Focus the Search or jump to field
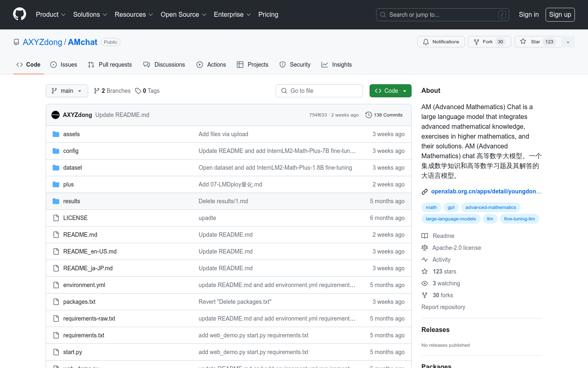The height and width of the screenshot is (368, 588). 442,15
